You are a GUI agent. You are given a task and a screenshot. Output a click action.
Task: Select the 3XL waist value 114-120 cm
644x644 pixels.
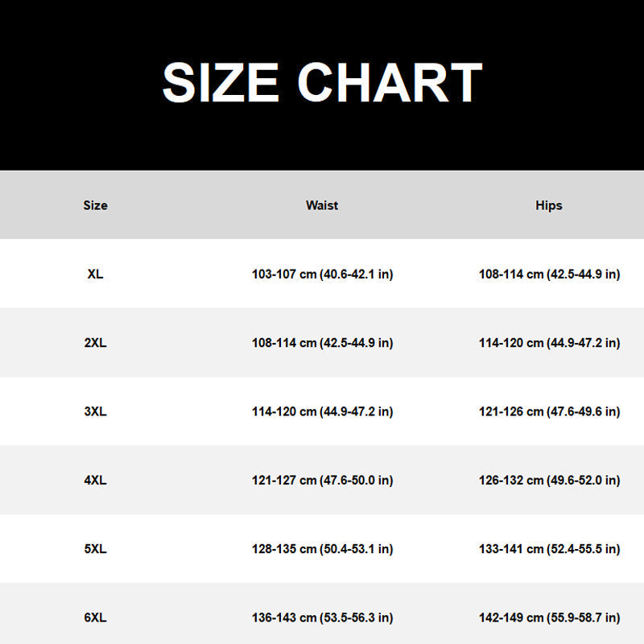[x=323, y=411]
